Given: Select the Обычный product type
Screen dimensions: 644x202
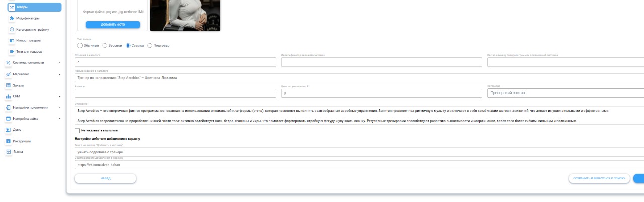Looking at the screenshot, I should pyautogui.click(x=79, y=45).
